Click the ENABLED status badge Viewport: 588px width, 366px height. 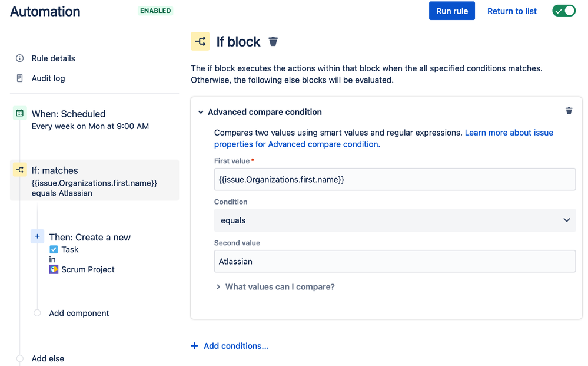tap(155, 11)
